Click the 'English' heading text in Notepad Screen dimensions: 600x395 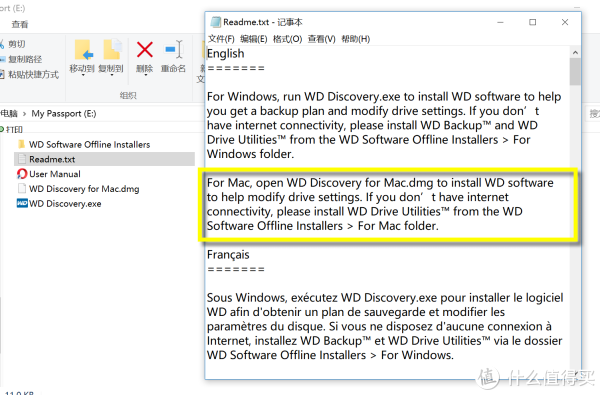[225, 54]
